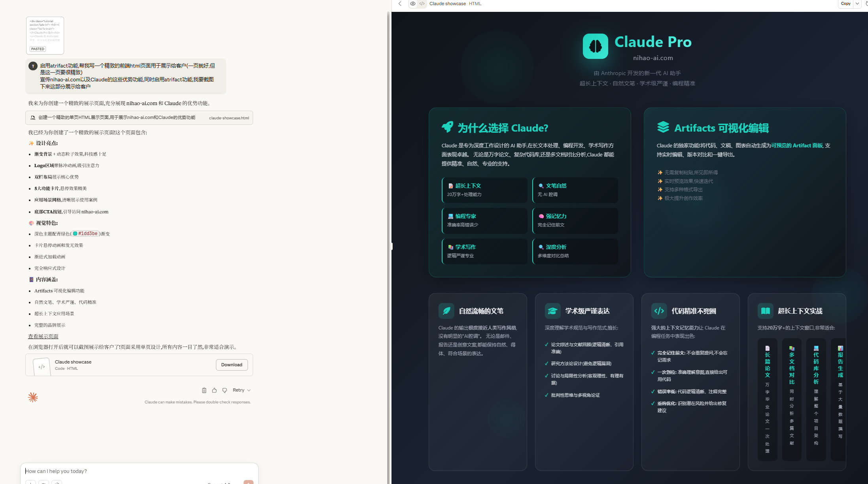The image size is (868, 484).
Task: Click the graduation cap icon on 学术级严谨表达 card
Action: (552, 311)
